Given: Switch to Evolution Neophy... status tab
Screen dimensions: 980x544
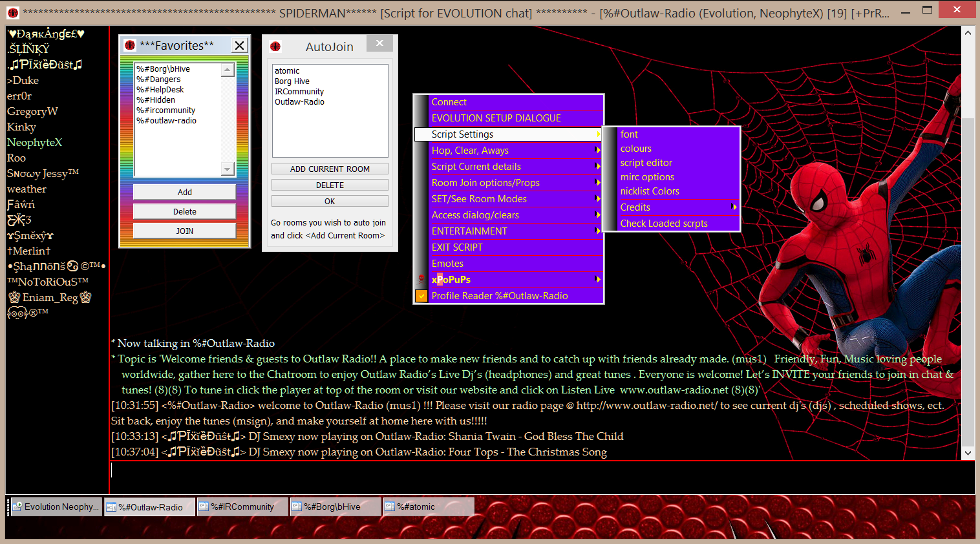Looking at the screenshot, I should pos(56,507).
